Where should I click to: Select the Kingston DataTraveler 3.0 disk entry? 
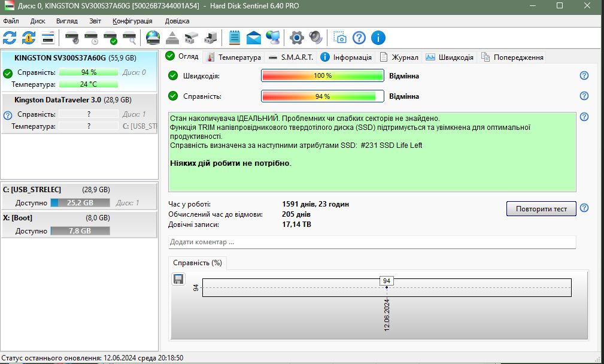tap(80, 113)
